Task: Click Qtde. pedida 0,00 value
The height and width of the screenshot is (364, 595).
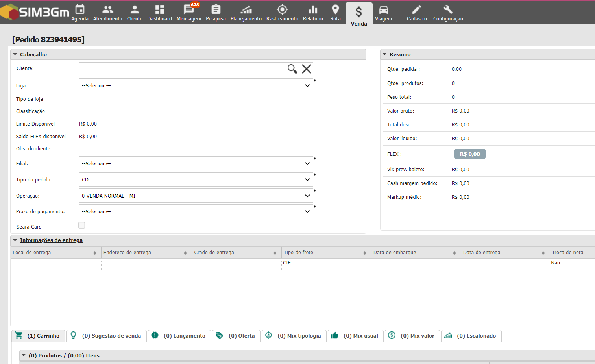Action: [x=456, y=69]
